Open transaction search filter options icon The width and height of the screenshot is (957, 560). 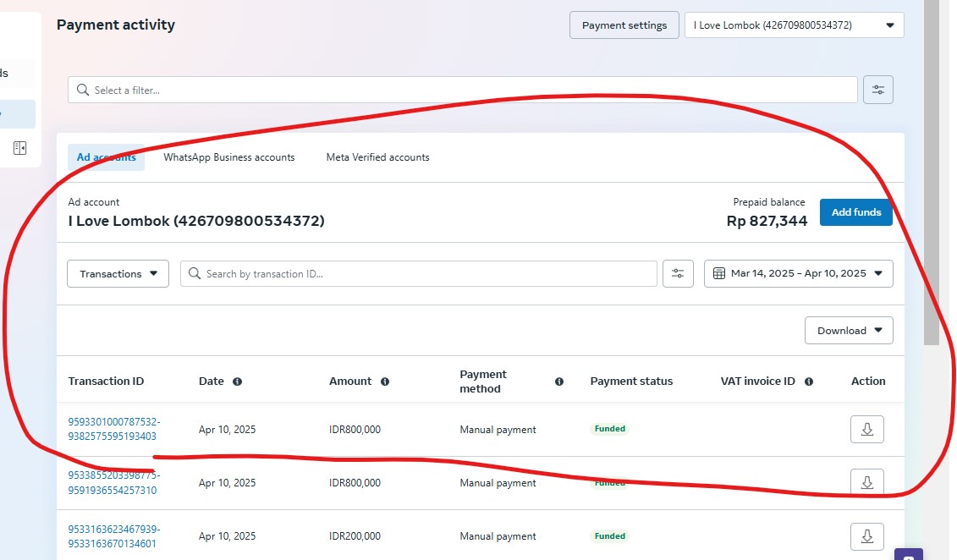coord(678,273)
